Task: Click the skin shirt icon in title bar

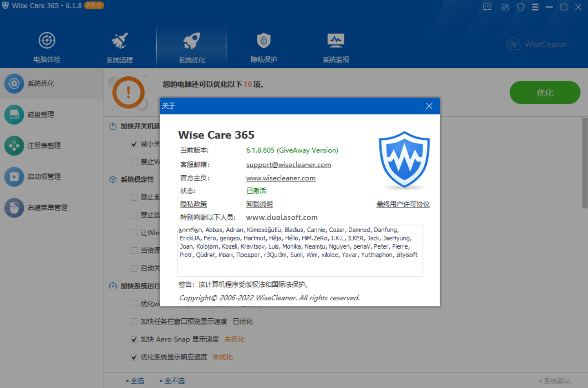Action: click(x=521, y=7)
